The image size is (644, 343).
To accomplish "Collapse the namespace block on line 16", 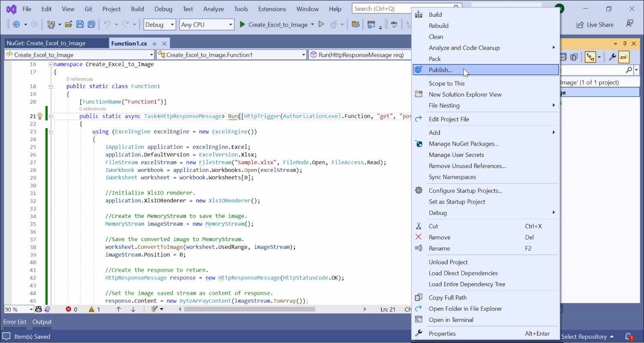I will point(51,64).
